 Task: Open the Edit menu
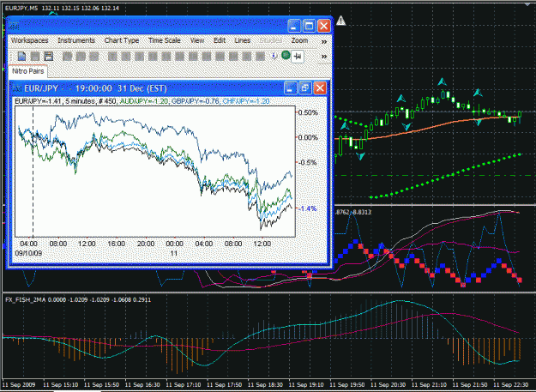[220, 40]
